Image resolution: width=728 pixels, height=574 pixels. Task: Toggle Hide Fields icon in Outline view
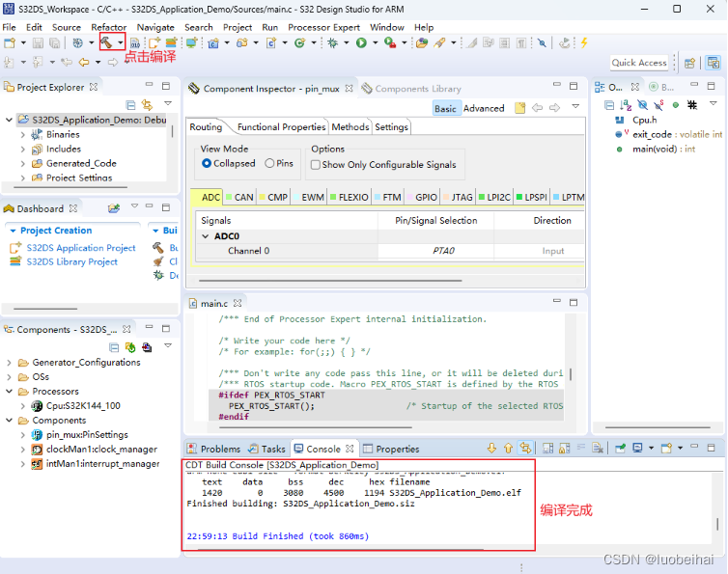[642, 105]
